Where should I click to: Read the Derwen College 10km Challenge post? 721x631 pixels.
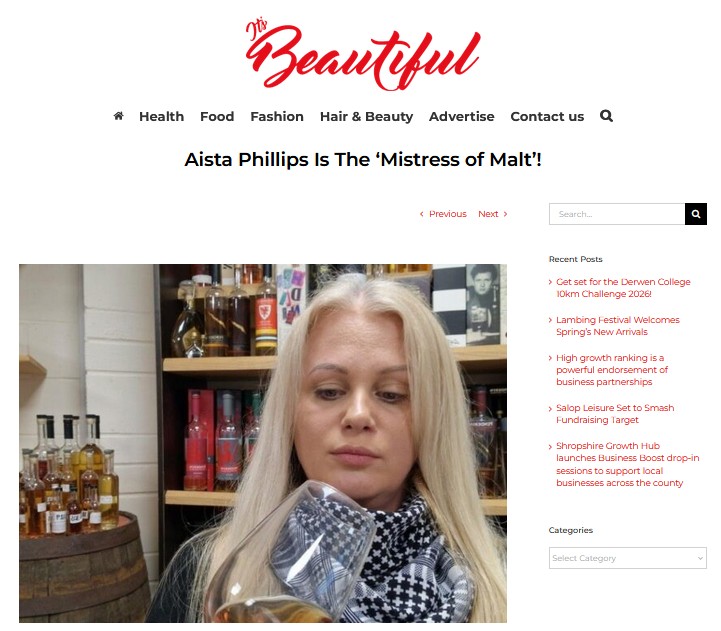[x=623, y=288]
